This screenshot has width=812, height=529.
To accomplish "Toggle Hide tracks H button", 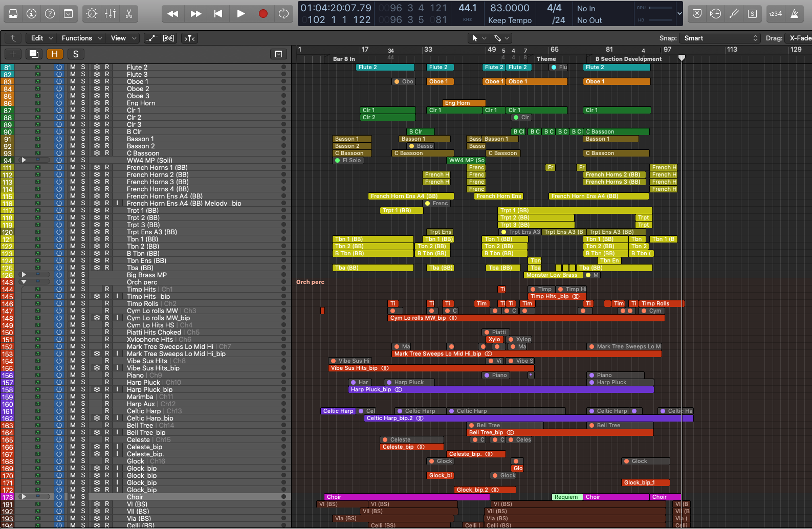I will point(54,54).
